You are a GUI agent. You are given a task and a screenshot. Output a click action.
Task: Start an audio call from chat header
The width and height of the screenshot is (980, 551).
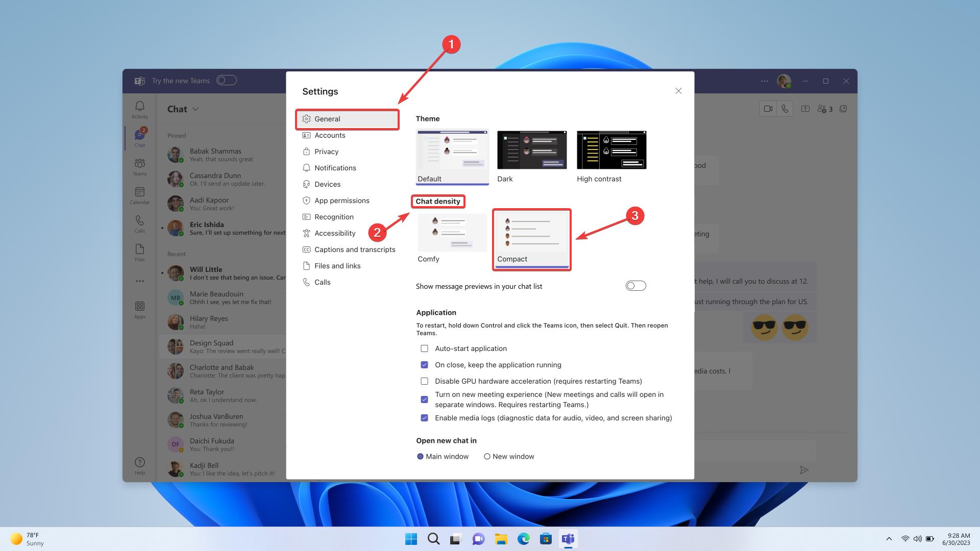(x=785, y=109)
